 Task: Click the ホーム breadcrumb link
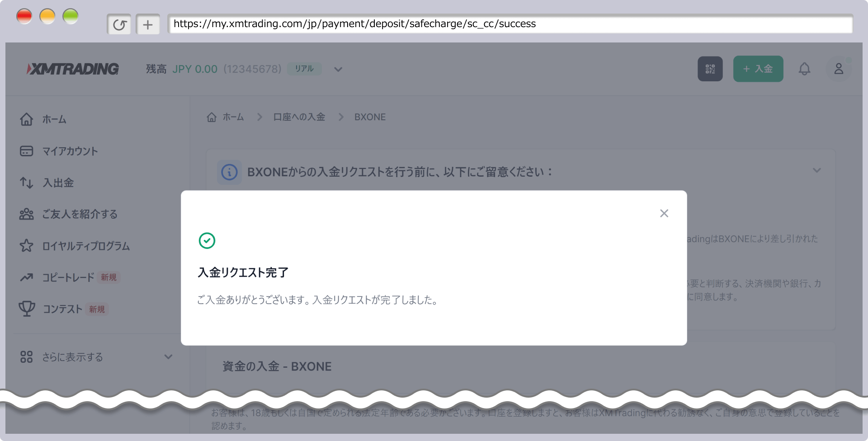(x=232, y=117)
